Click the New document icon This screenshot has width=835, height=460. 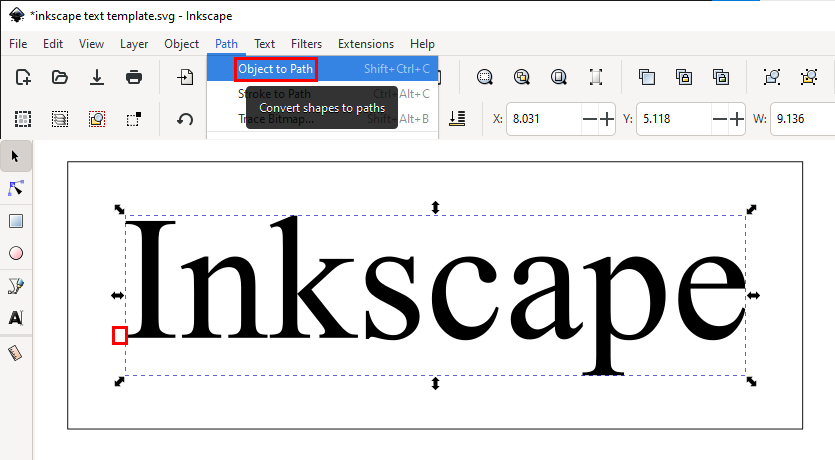tap(23, 77)
